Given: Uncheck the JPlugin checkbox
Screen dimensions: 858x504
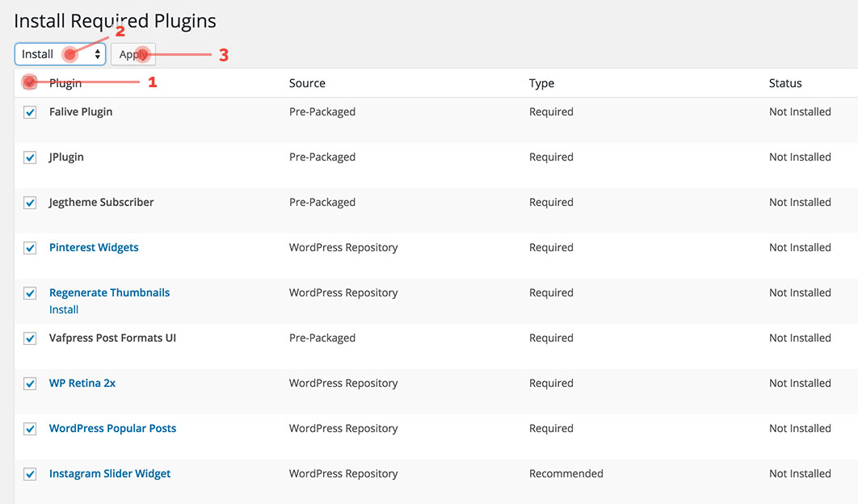Looking at the screenshot, I should pyautogui.click(x=30, y=157).
